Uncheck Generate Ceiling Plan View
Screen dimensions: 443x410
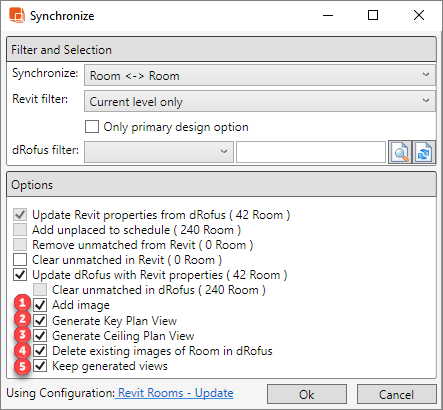(x=40, y=335)
